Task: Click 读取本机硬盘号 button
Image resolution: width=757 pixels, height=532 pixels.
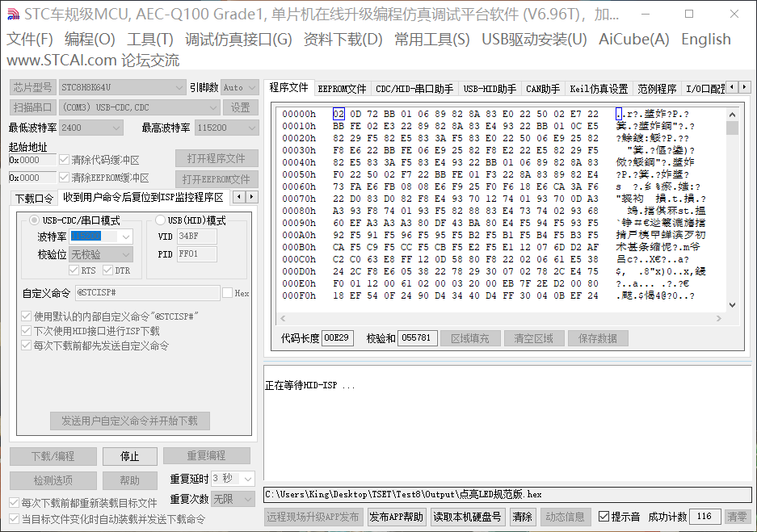Action: pyautogui.click(x=467, y=517)
